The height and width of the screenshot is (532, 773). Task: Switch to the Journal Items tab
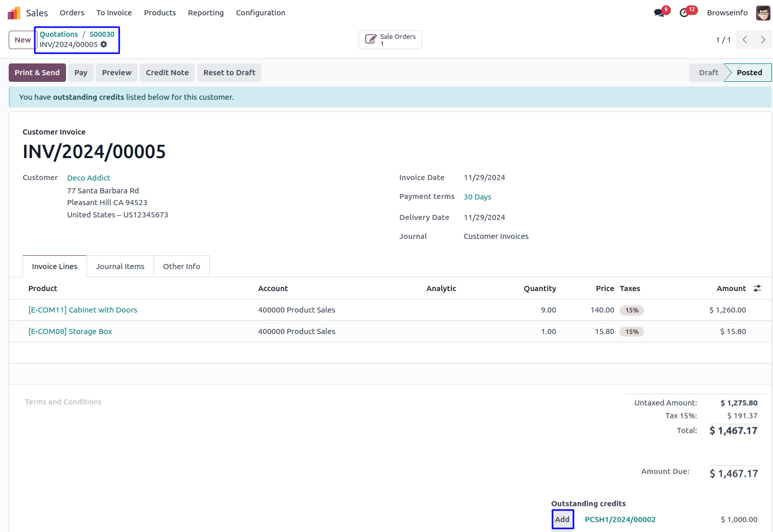[x=120, y=267]
